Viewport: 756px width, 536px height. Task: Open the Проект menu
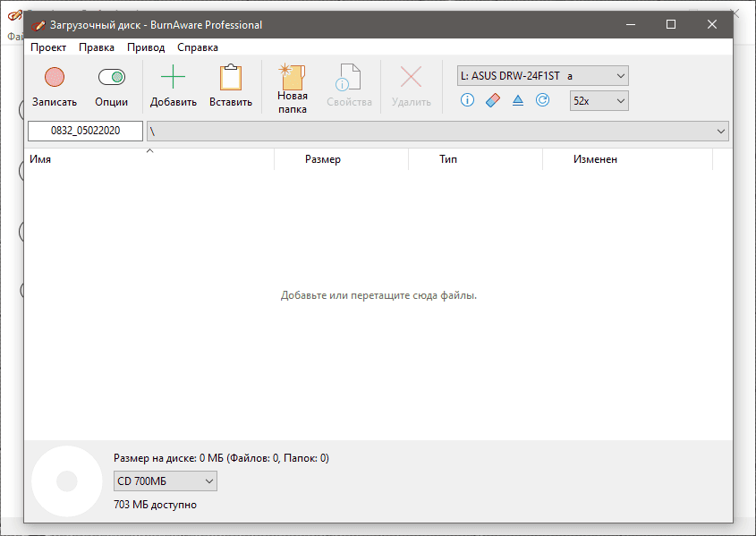48,47
